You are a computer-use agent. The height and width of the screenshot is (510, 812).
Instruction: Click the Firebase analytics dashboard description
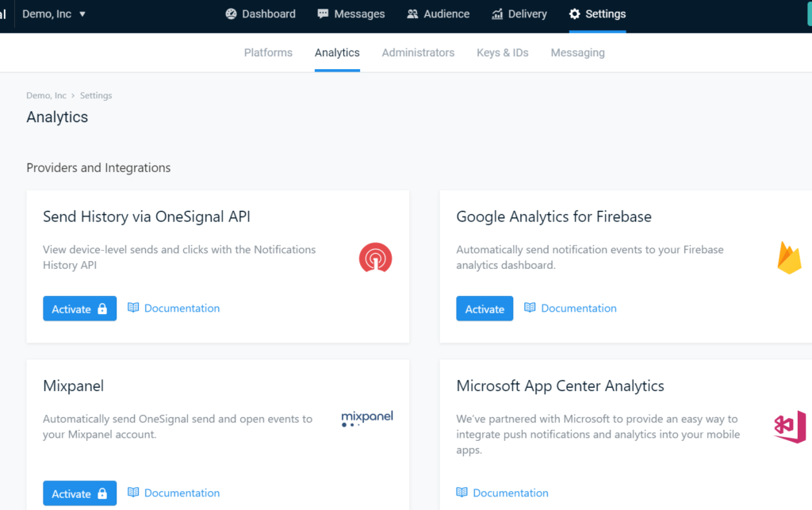coord(590,257)
